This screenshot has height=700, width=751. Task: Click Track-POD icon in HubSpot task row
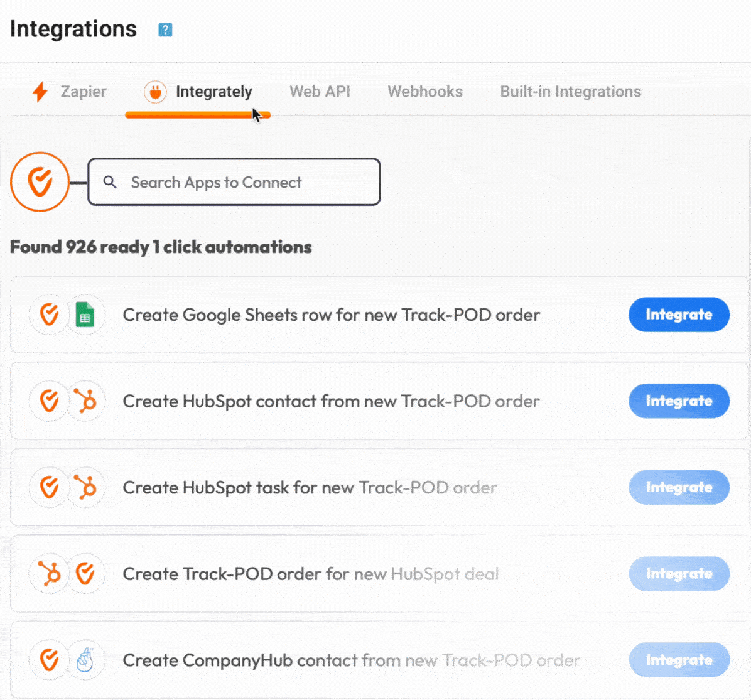(x=50, y=487)
